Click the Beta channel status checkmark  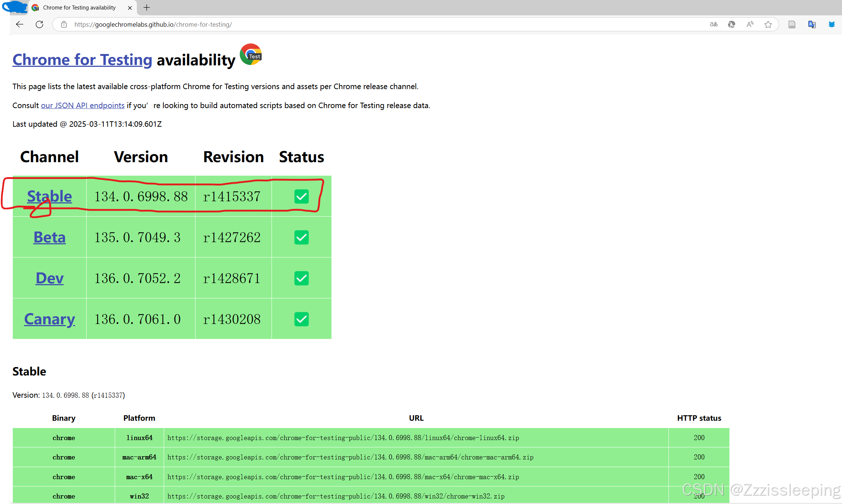[301, 237]
